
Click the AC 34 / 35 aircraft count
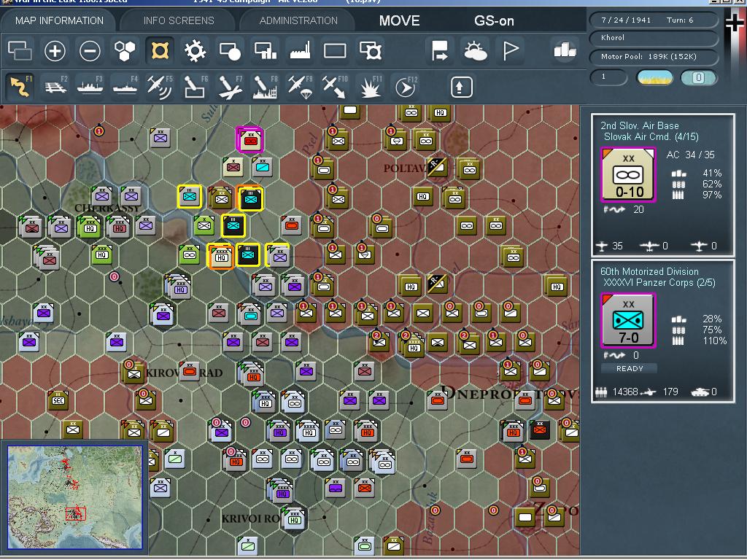click(x=690, y=155)
